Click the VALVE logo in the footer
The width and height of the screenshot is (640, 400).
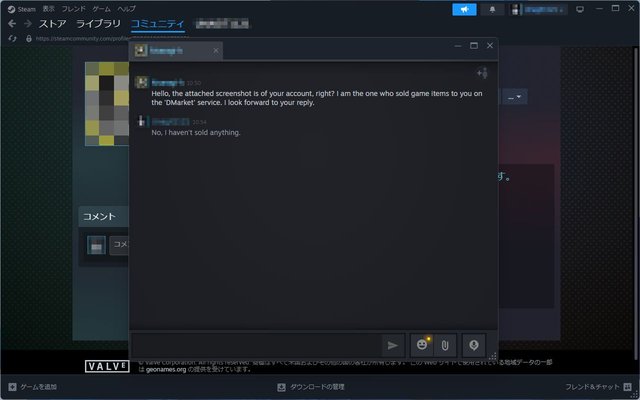point(107,366)
